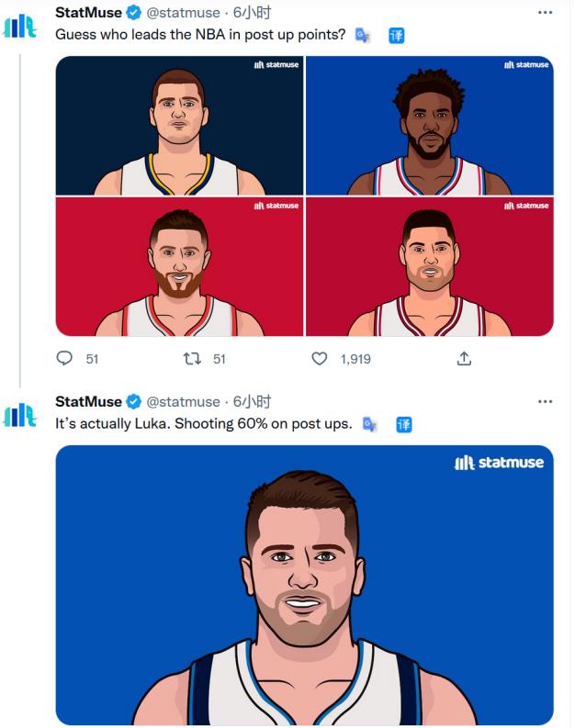Open the three-dot more menu on the Luka tweet

pos(545,401)
